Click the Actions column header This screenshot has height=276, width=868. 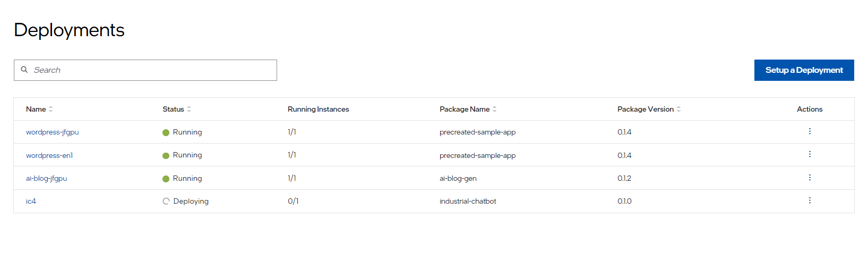[809, 109]
